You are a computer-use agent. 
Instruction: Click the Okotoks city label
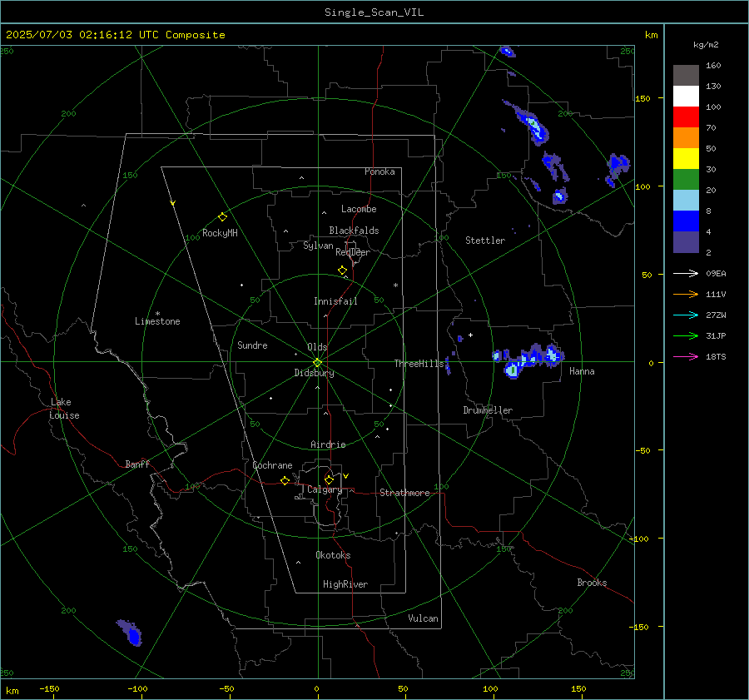[x=333, y=555]
